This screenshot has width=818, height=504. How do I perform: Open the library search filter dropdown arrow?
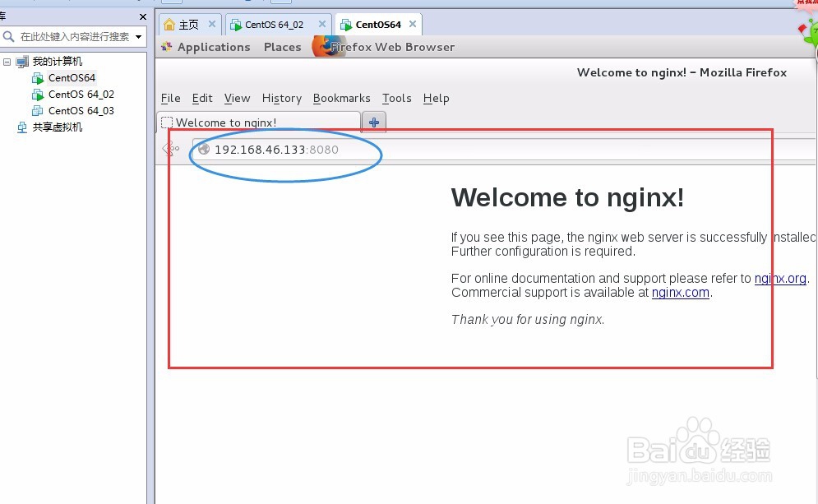(138, 36)
